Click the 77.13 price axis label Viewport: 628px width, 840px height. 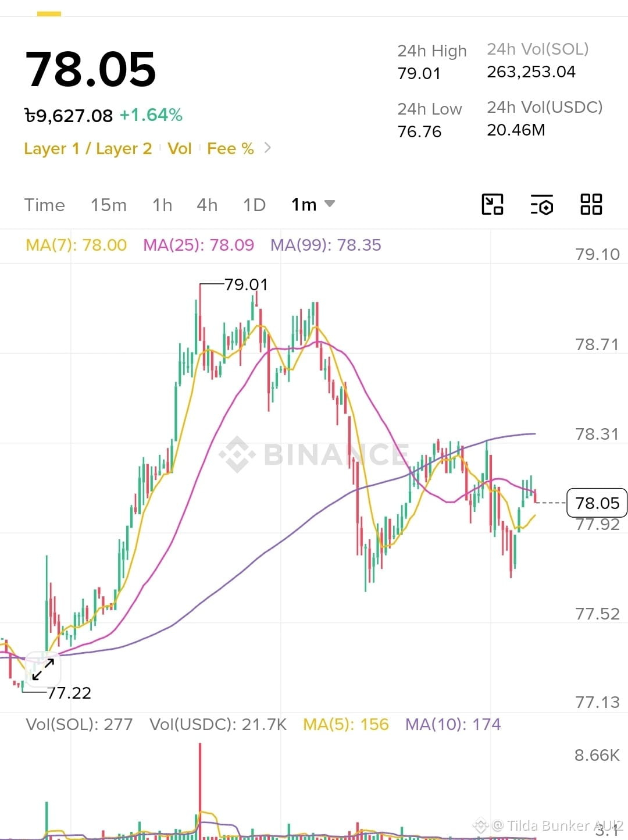click(x=597, y=703)
